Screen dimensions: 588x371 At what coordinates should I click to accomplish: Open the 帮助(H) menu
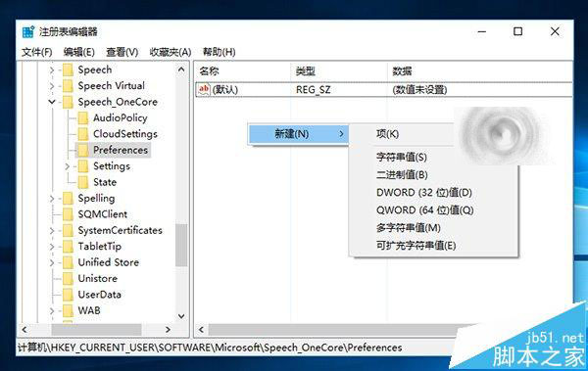click(219, 52)
